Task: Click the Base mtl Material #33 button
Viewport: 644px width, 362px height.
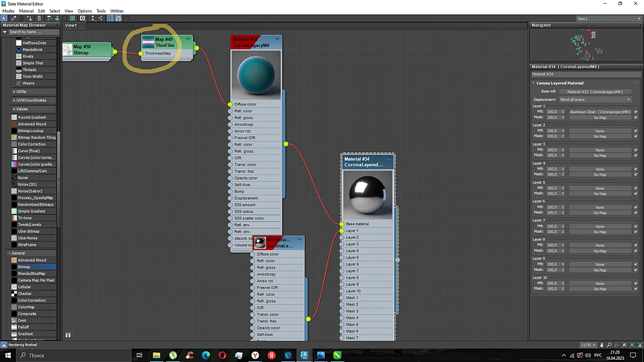Action: 595,92
